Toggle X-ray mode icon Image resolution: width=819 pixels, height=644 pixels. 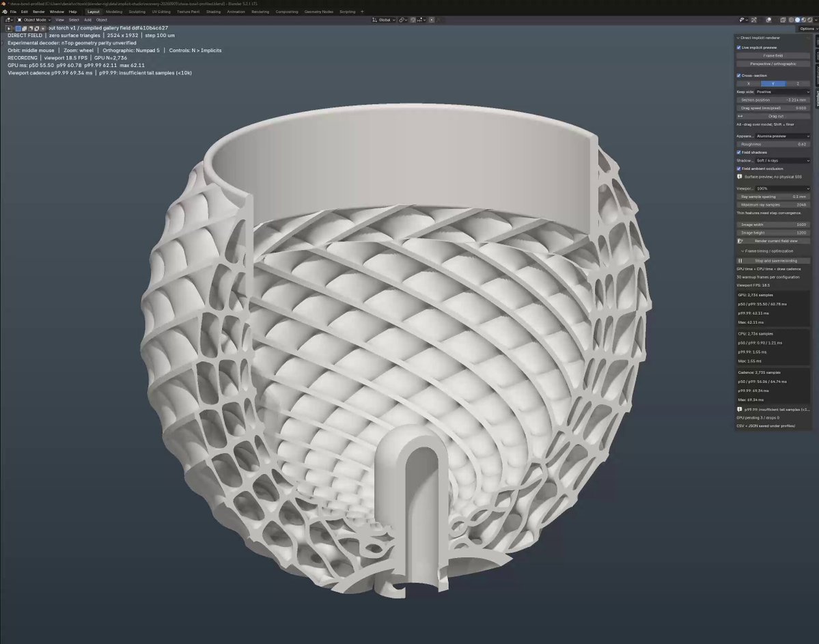tap(783, 20)
